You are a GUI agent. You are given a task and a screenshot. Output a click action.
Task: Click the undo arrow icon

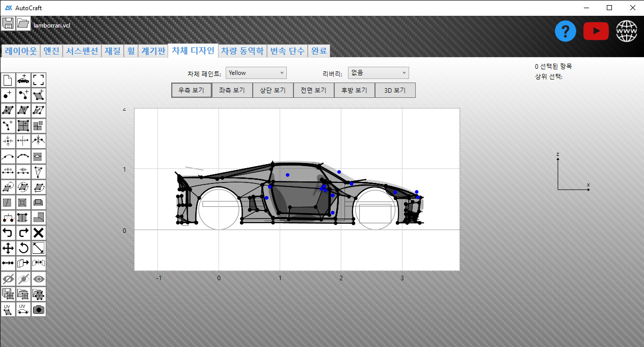[x=8, y=233]
